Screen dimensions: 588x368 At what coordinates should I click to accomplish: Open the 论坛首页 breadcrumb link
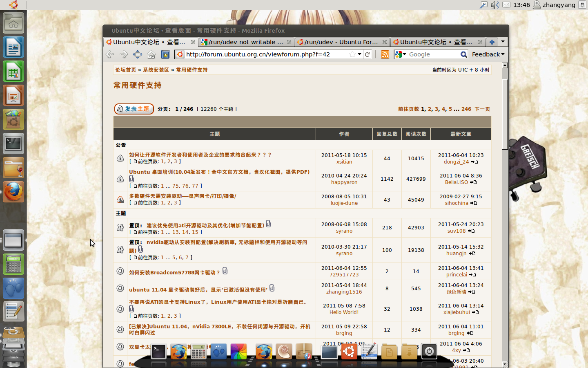click(125, 70)
